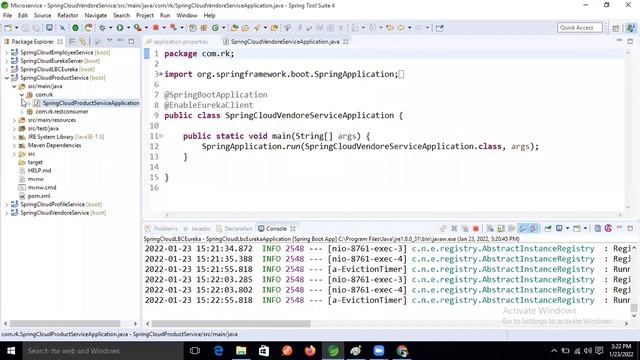This screenshot has width=640, height=360.
Task: Select HELP.md in Package Explorer
Action: [x=39, y=171]
